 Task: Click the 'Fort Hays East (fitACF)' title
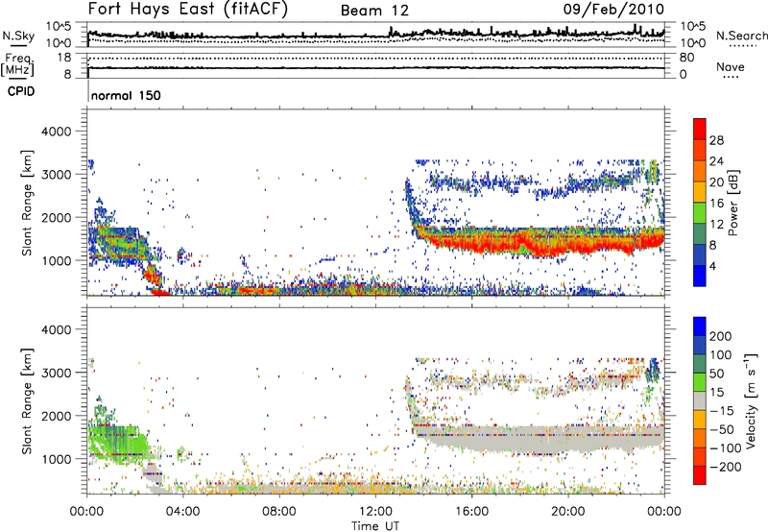(188, 9)
